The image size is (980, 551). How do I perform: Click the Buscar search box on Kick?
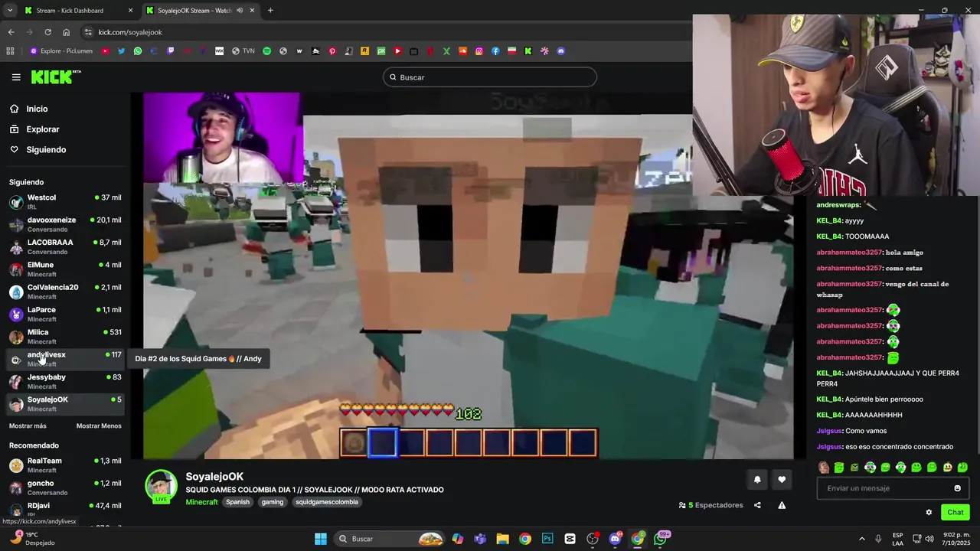click(x=490, y=77)
